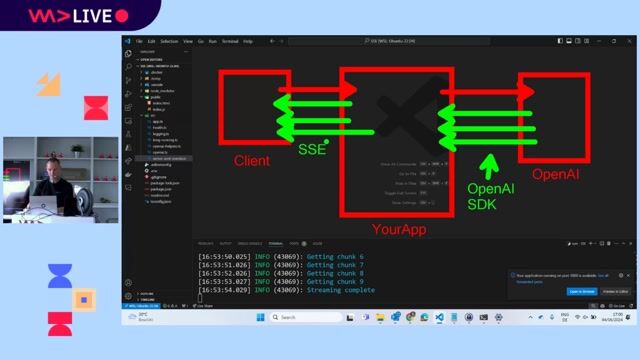640x360 pixels.
Task: Split the terminal pane
Action: (602, 244)
